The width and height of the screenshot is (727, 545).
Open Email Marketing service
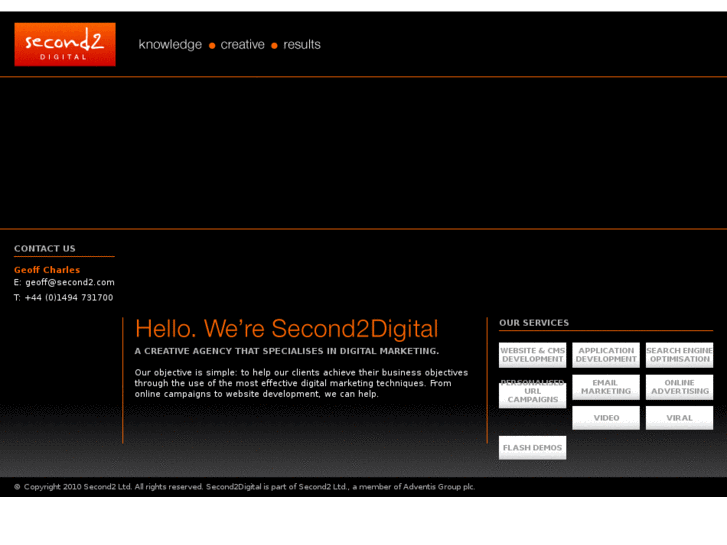pos(606,387)
